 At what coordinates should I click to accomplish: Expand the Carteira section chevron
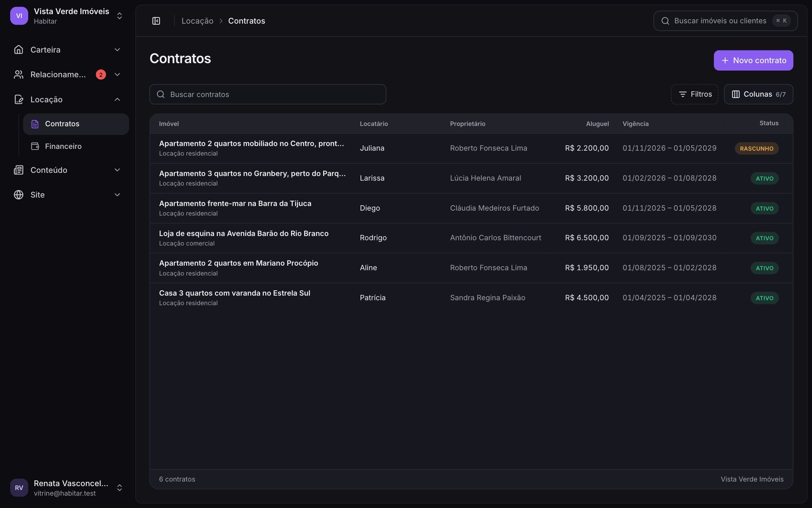click(117, 50)
